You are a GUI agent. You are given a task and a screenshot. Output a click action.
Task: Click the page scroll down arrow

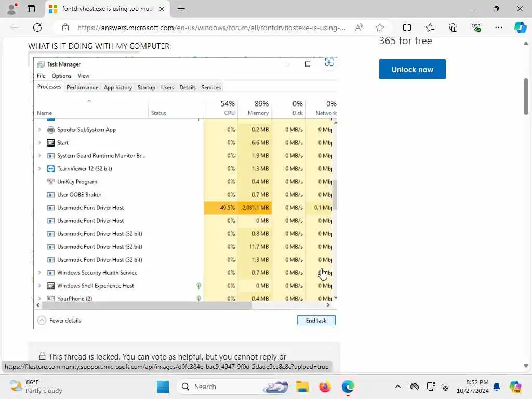coord(526,366)
